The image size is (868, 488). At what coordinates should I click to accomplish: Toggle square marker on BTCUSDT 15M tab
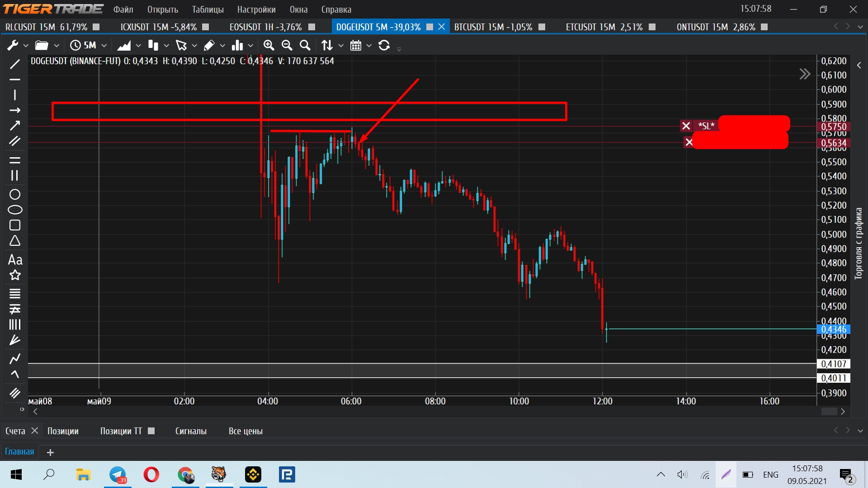[x=542, y=27]
